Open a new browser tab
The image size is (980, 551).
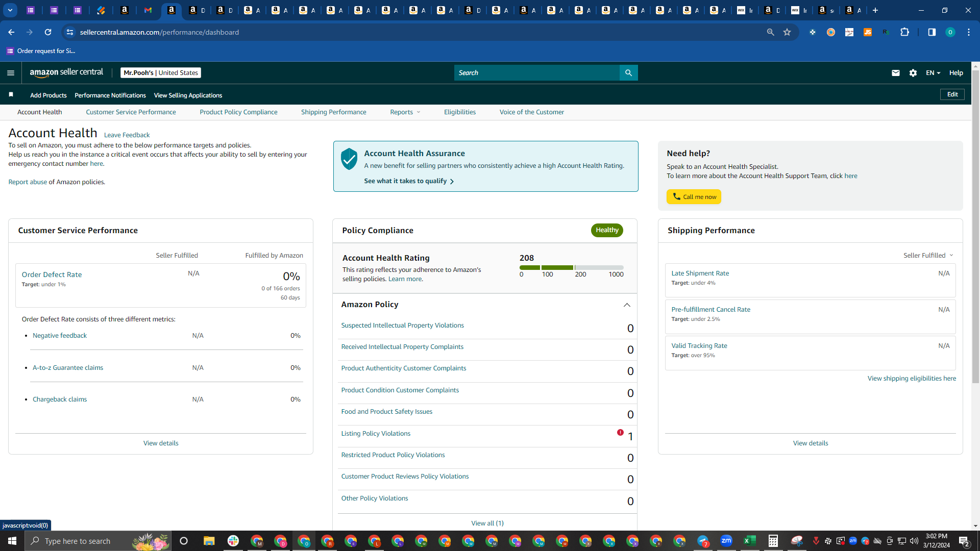pyautogui.click(x=875, y=10)
